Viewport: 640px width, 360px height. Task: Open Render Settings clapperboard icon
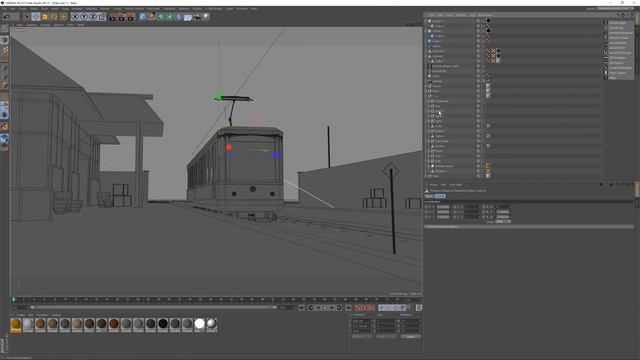click(131, 17)
